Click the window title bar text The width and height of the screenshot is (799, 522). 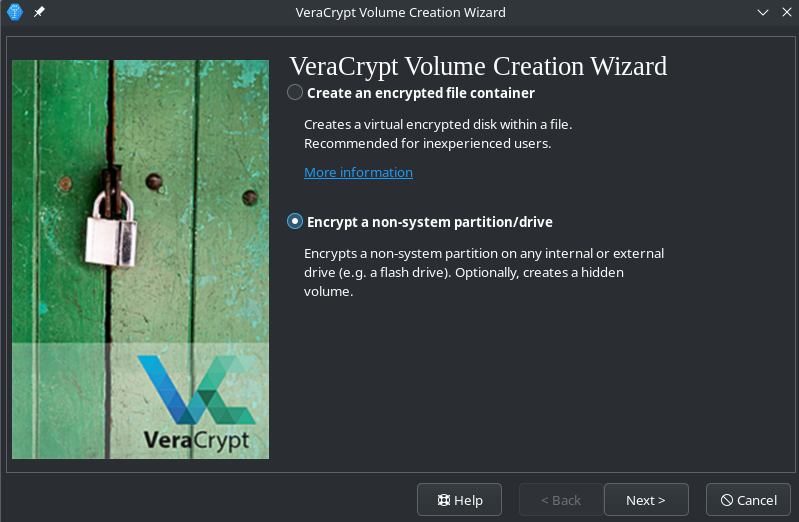coord(400,12)
